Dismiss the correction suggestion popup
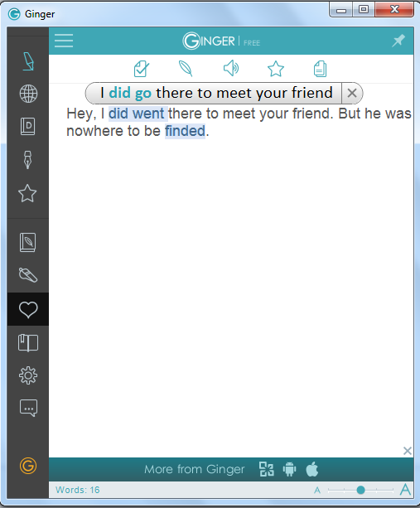 click(352, 94)
